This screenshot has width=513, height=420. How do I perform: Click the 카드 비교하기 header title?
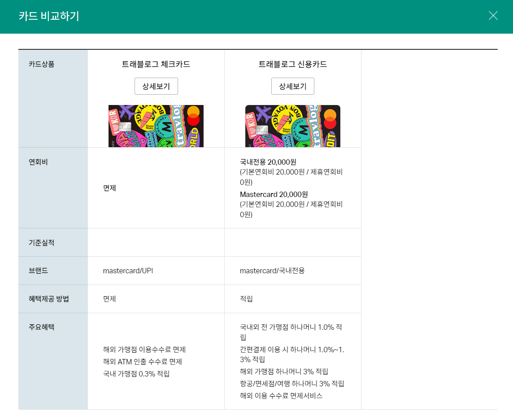pyautogui.click(x=49, y=16)
